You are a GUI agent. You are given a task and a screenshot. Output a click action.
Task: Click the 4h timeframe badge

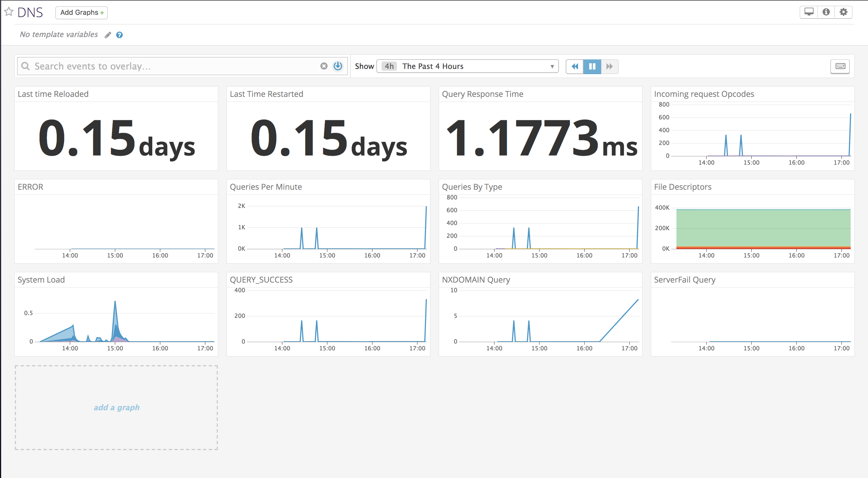pos(389,66)
